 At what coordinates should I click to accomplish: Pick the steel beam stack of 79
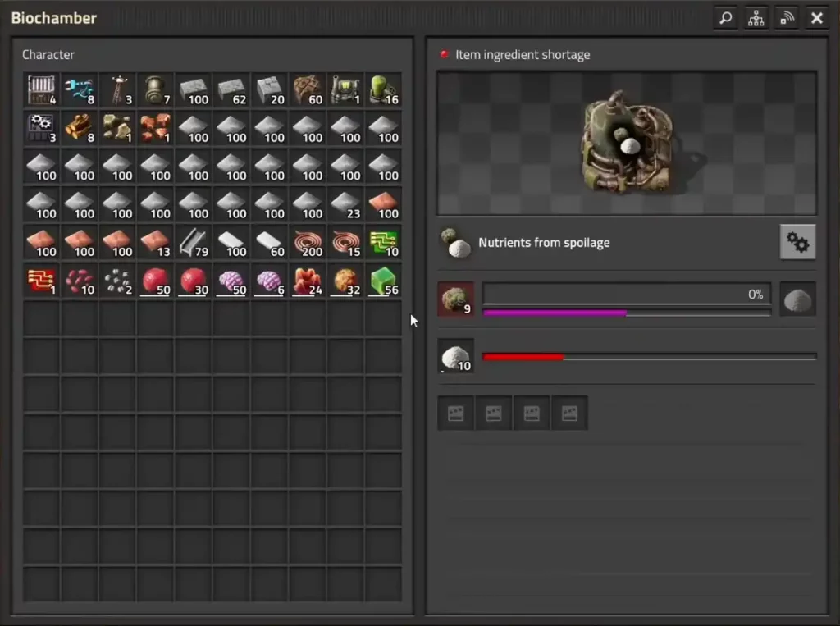[194, 242]
